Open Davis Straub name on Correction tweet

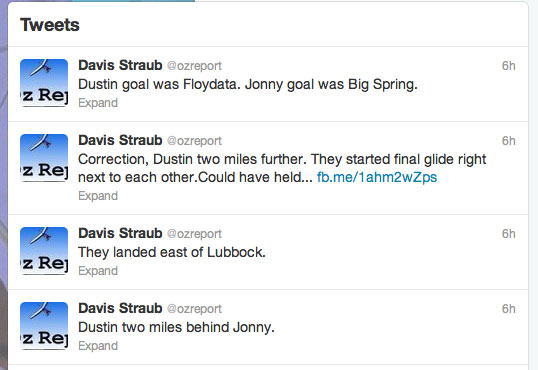[120, 140]
